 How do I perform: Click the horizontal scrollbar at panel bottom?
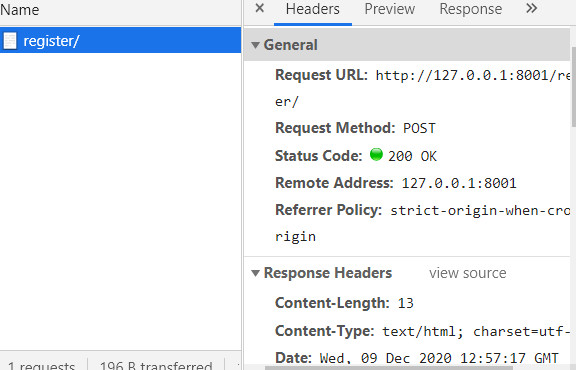(388, 368)
